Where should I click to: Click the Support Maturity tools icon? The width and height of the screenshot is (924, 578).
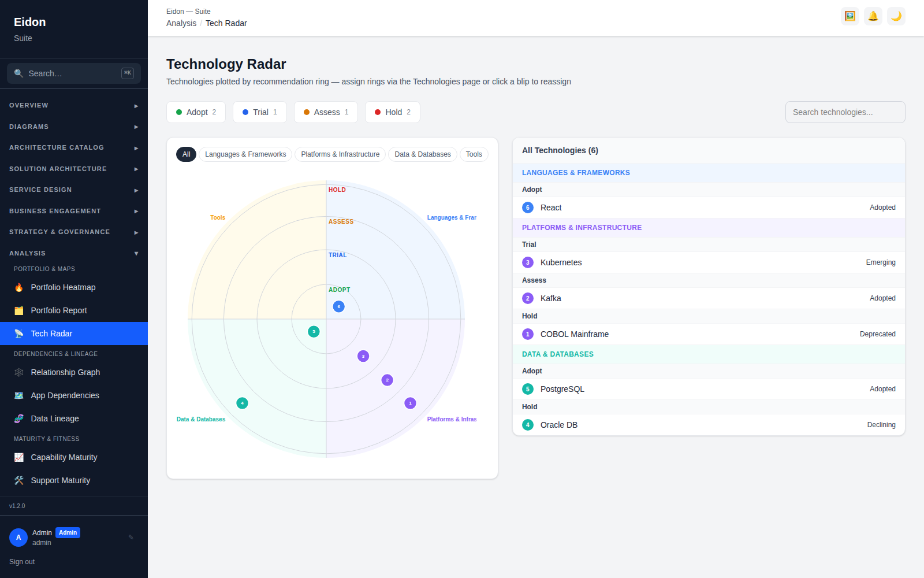point(19,480)
